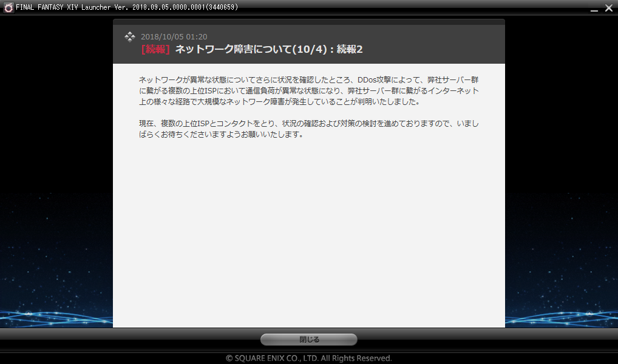The height and width of the screenshot is (364, 618).
Task: Click the dark header area of the news panel
Action: point(425,42)
